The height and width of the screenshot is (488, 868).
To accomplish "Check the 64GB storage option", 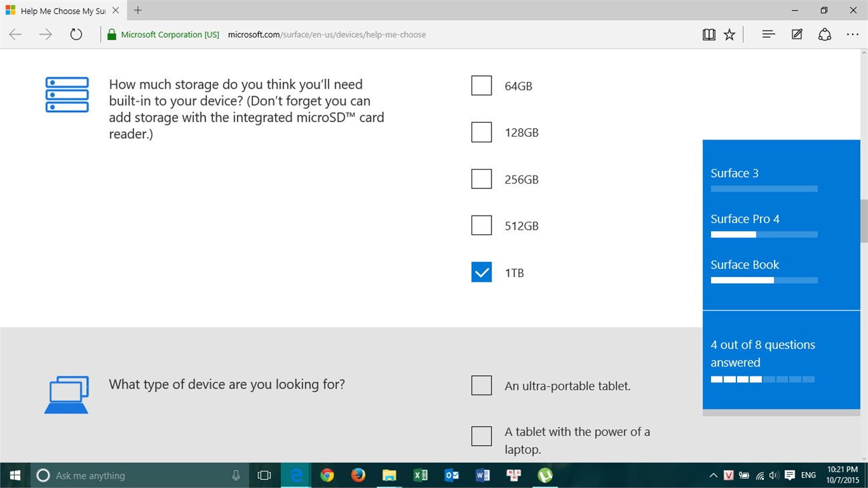I will point(481,85).
